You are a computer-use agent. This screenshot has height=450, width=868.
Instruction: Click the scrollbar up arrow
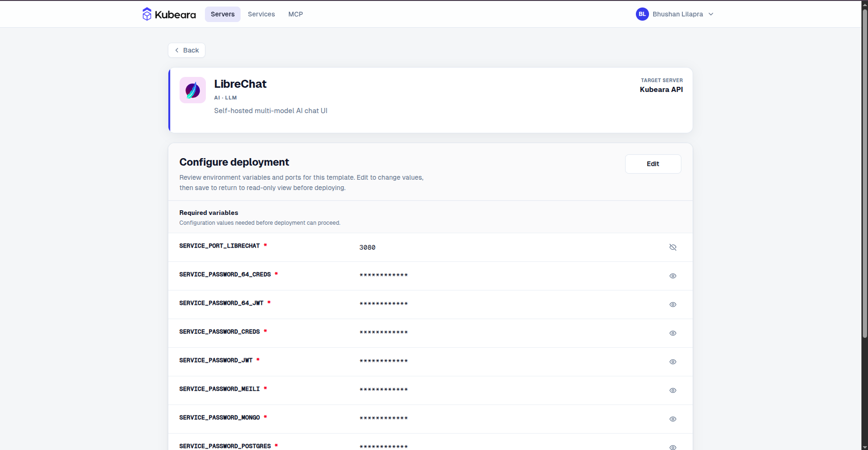[x=865, y=4]
